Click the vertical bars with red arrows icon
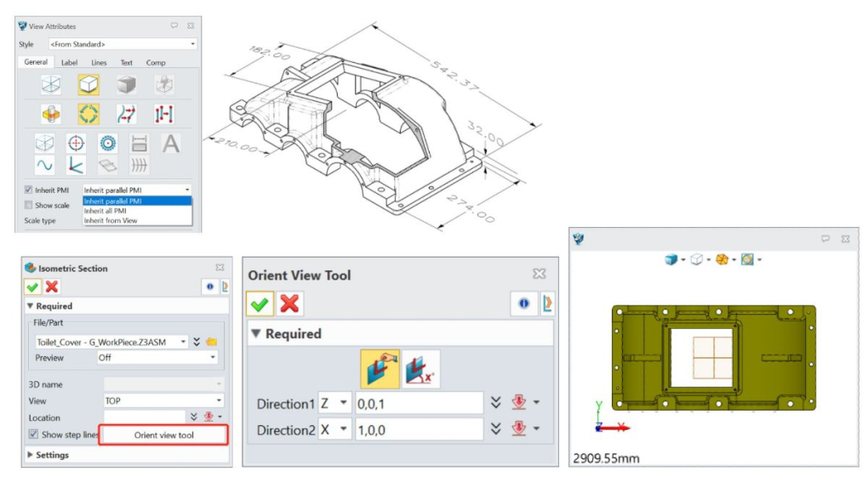This screenshot has height=488, width=868. [x=164, y=114]
